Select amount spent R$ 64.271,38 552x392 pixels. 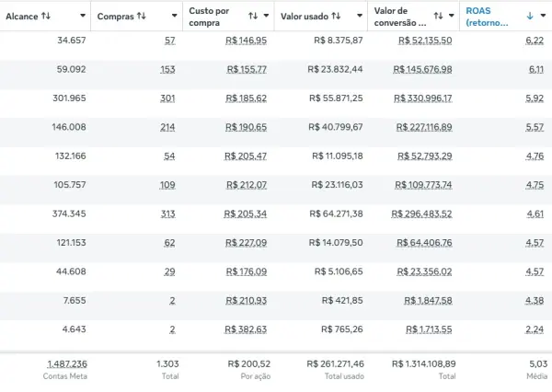pos(336,213)
